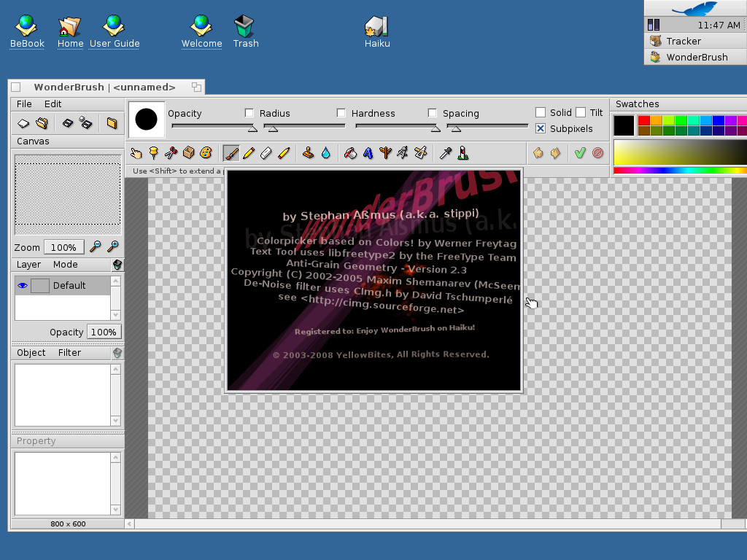This screenshot has width=747, height=560.
Task: Click the Radius slider track
Action: (x=304, y=125)
